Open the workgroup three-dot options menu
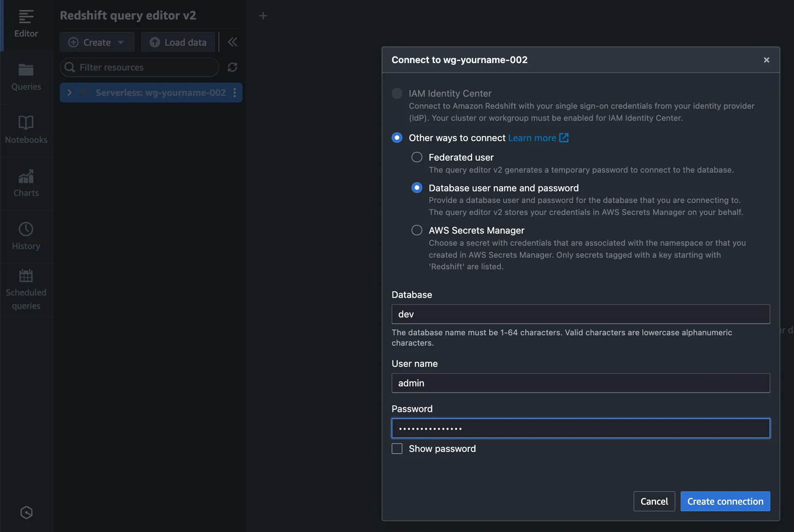 pos(235,93)
